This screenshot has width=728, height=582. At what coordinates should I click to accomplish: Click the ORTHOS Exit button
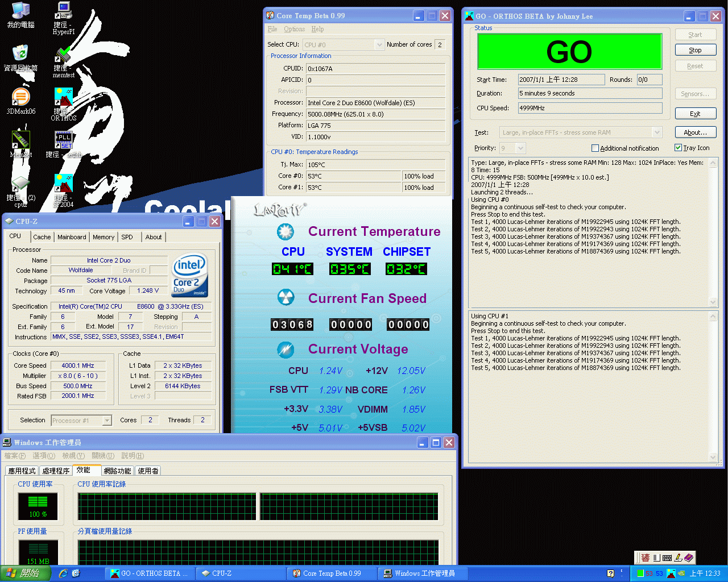696,114
